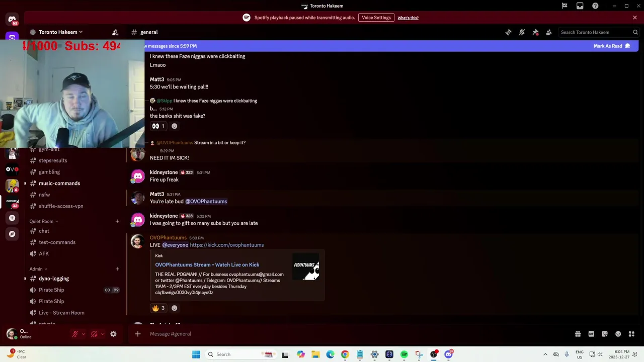
Task: Open the GIF picker
Action: click(591, 334)
